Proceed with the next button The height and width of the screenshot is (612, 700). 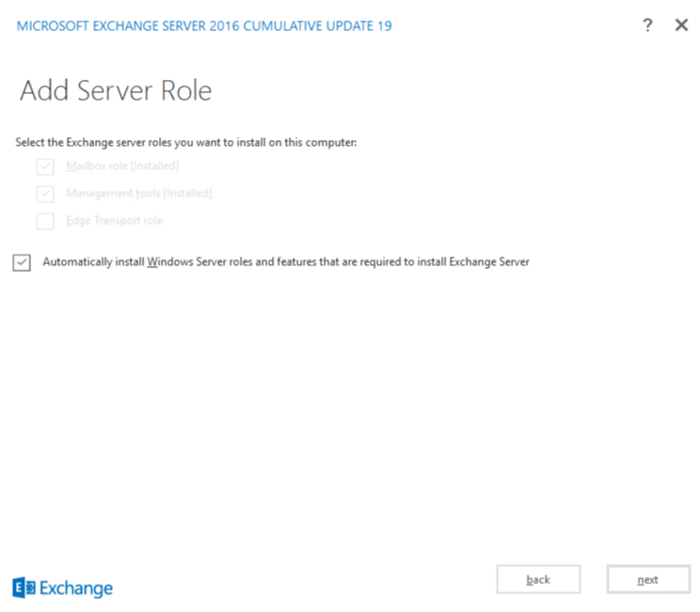648,579
